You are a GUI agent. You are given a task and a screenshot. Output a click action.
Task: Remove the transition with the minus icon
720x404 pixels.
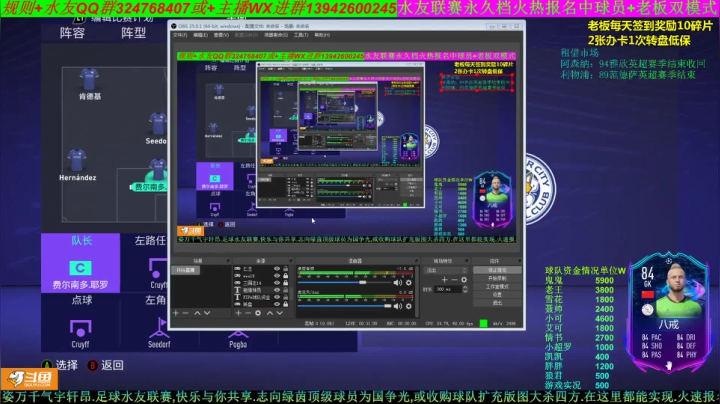(454, 280)
